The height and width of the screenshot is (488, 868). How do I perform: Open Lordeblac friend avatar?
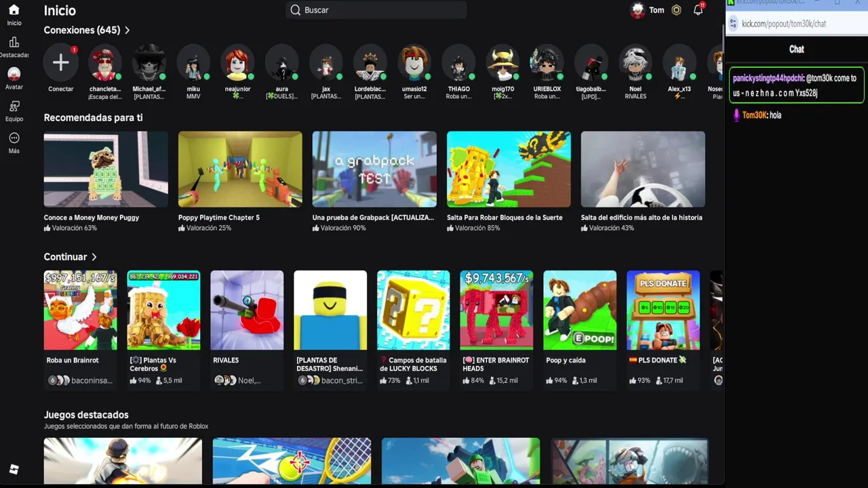[370, 62]
